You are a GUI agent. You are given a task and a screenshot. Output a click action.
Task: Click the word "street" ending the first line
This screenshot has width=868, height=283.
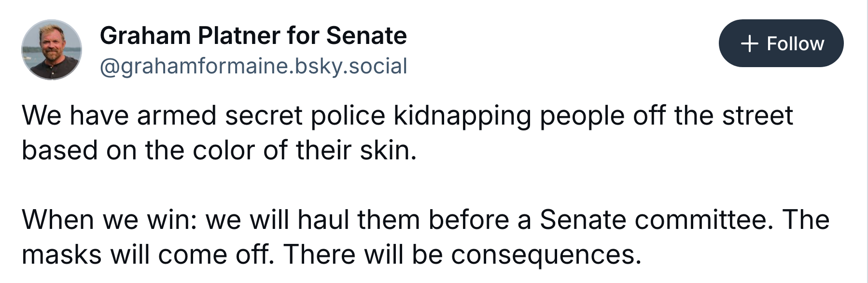pyautogui.click(x=757, y=115)
